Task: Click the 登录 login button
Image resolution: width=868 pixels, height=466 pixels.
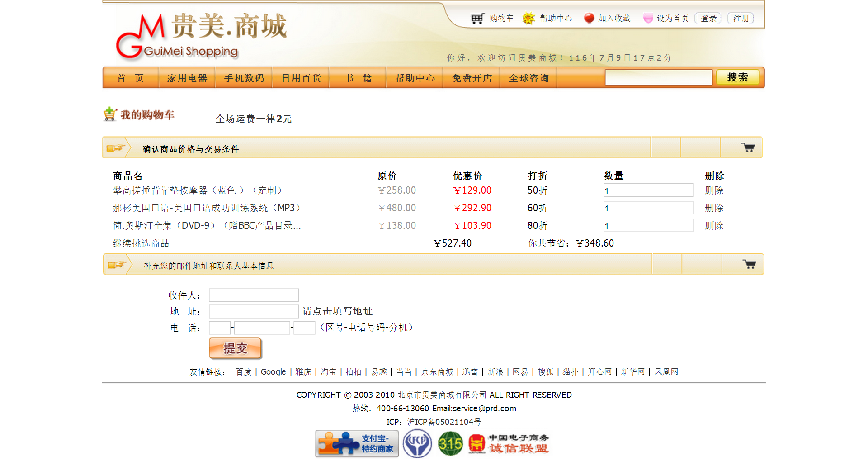Action: (708, 19)
